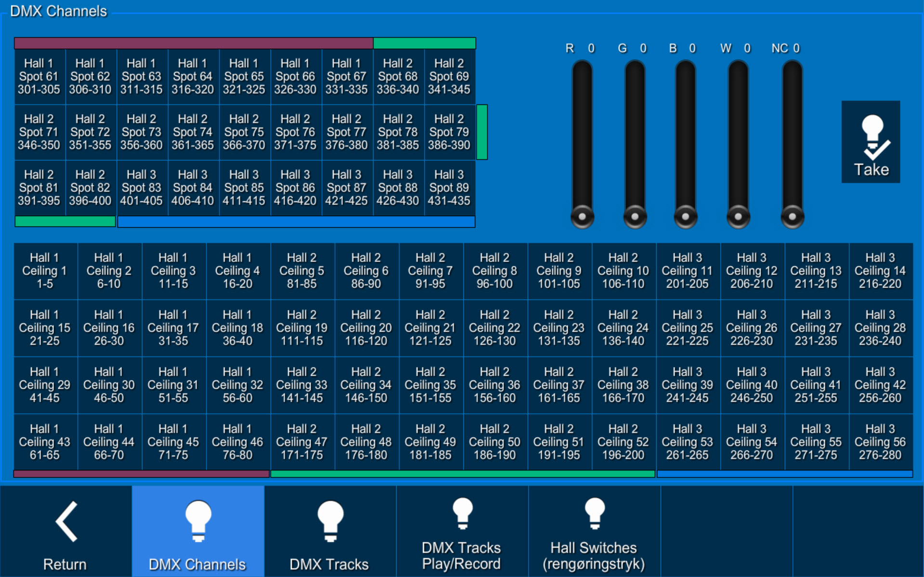Open Hall Switches (rengøringstryk) page
The image size is (924, 577).
(594, 532)
